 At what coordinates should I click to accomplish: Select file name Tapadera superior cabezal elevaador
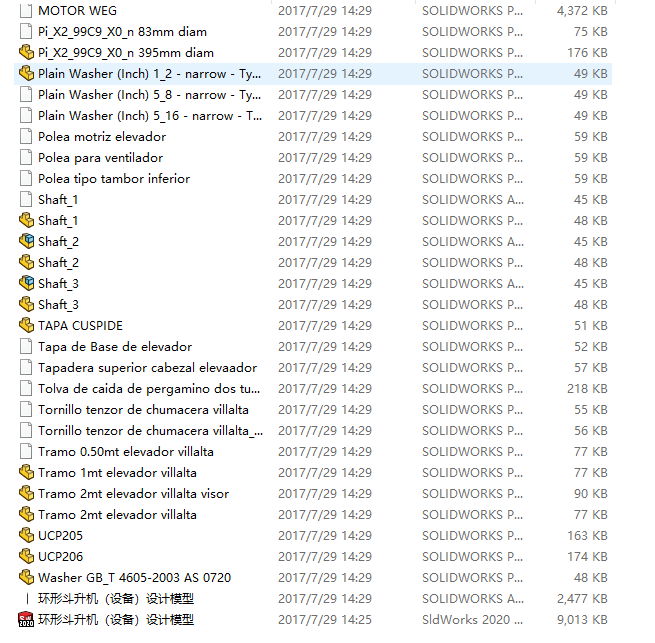[147, 368]
